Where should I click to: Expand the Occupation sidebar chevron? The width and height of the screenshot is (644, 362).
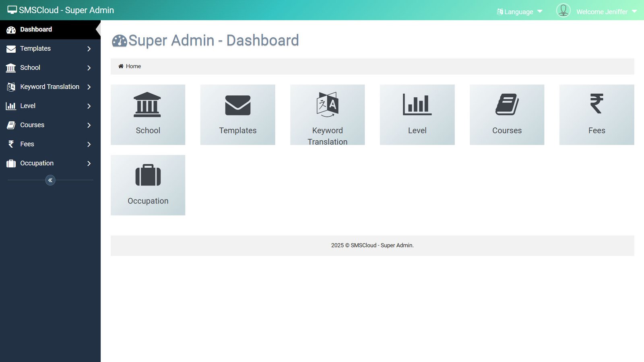tap(89, 163)
